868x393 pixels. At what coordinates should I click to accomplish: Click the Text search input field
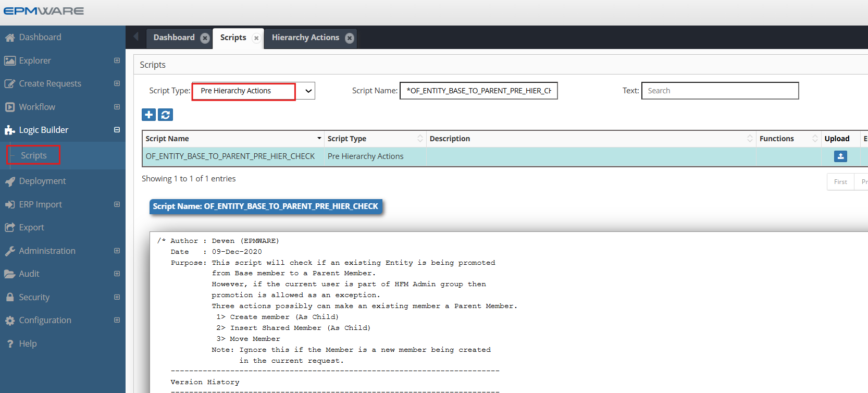click(x=720, y=91)
